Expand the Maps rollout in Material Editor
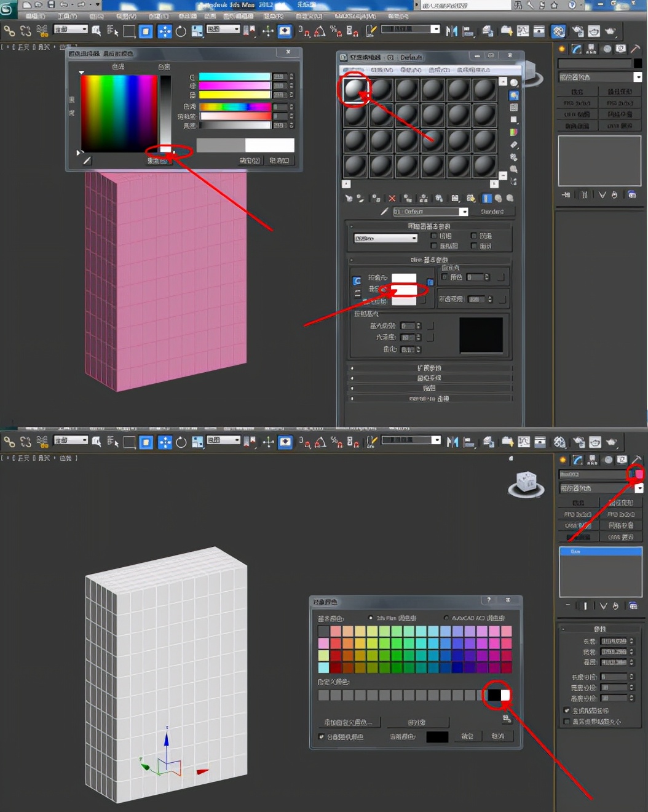The width and height of the screenshot is (648, 812). 430,388
